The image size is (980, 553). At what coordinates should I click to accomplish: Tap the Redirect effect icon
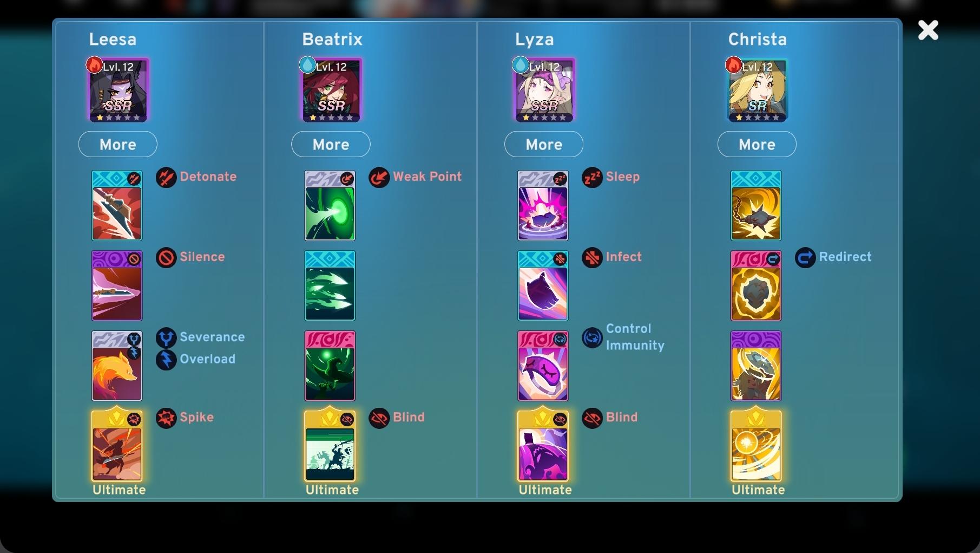click(805, 257)
